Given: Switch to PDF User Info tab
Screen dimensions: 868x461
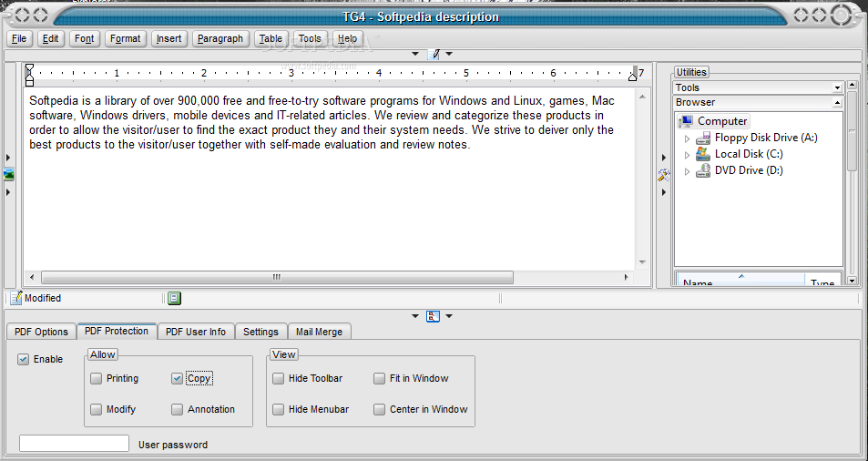Looking at the screenshot, I should tap(196, 332).
